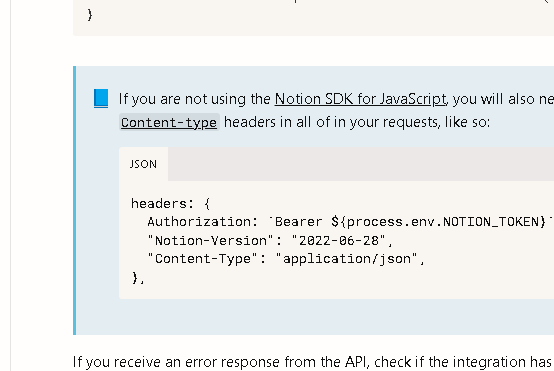This screenshot has width=554, height=371.
Task: Click the Content-type inline code link
Action: [x=169, y=123]
